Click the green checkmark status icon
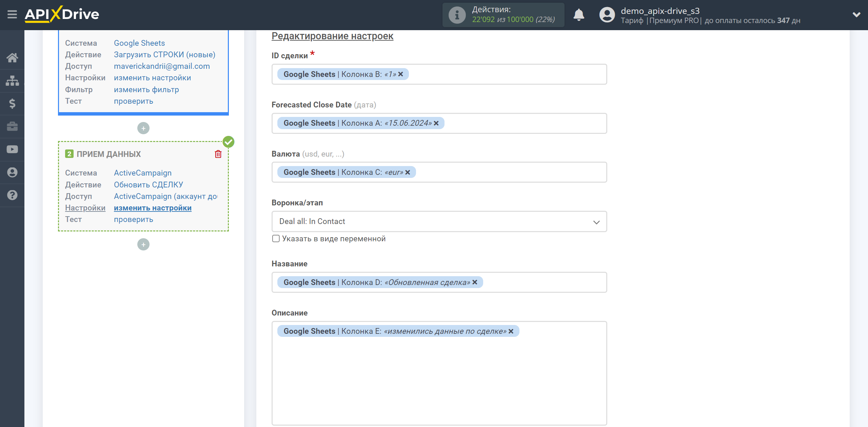Screen dimensions: 868x427 (229, 142)
